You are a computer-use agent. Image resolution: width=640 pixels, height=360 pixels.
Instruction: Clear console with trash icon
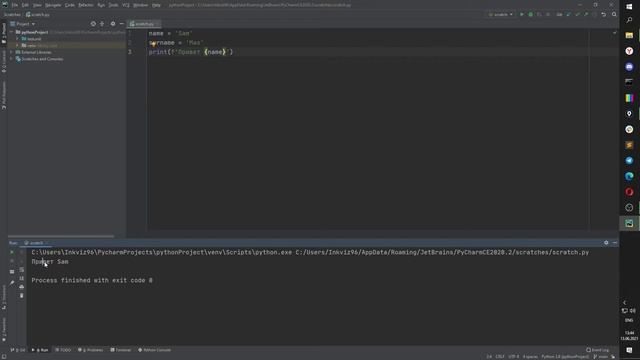(22, 296)
